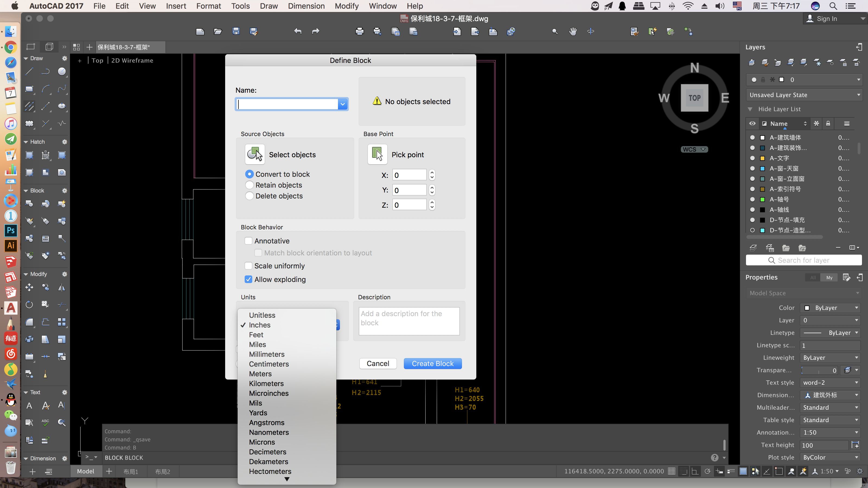The width and height of the screenshot is (868, 488).
Task: Select Millimeters from units dropdown
Action: (266, 354)
